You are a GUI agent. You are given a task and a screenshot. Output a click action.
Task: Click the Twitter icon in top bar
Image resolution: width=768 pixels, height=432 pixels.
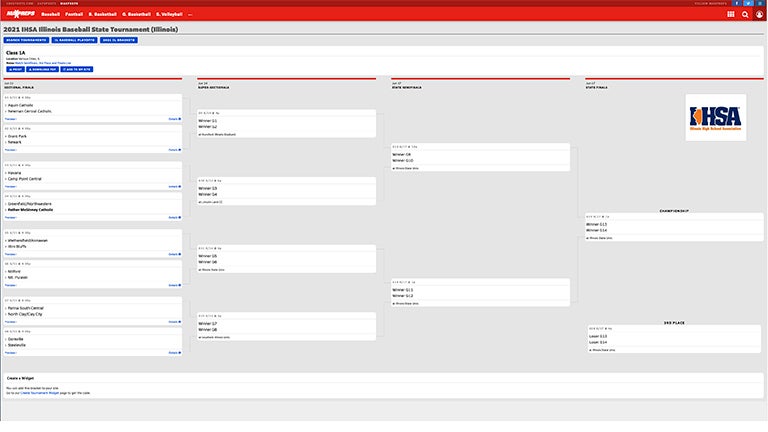click(748, 3)
